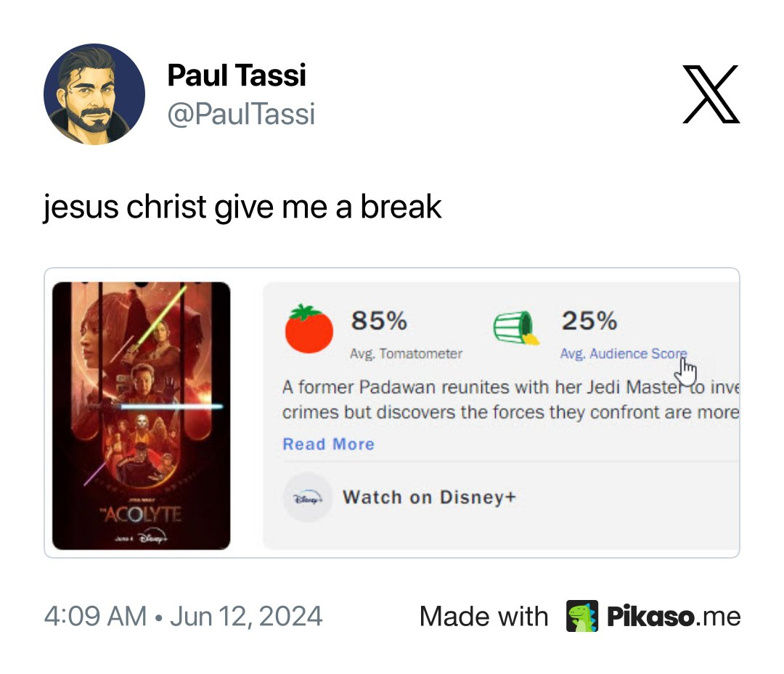Click the 25% audience score
Screen dimensions: 784x674
click(589, 320)
